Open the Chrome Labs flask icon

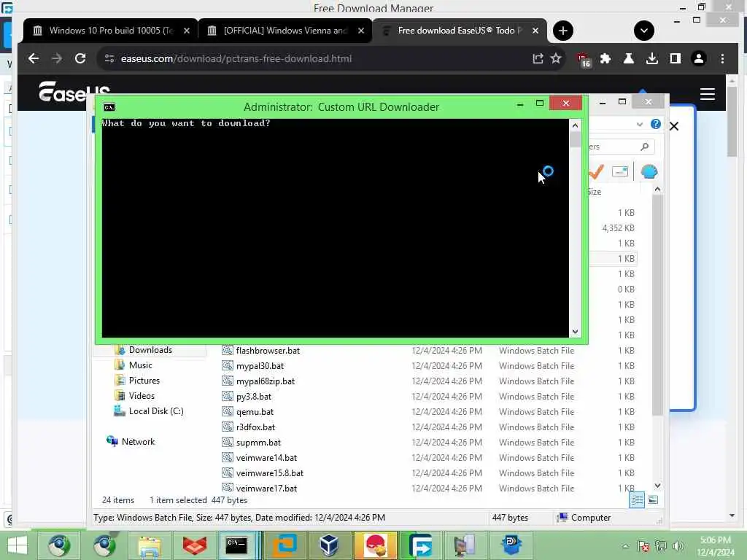click(628, 58)
